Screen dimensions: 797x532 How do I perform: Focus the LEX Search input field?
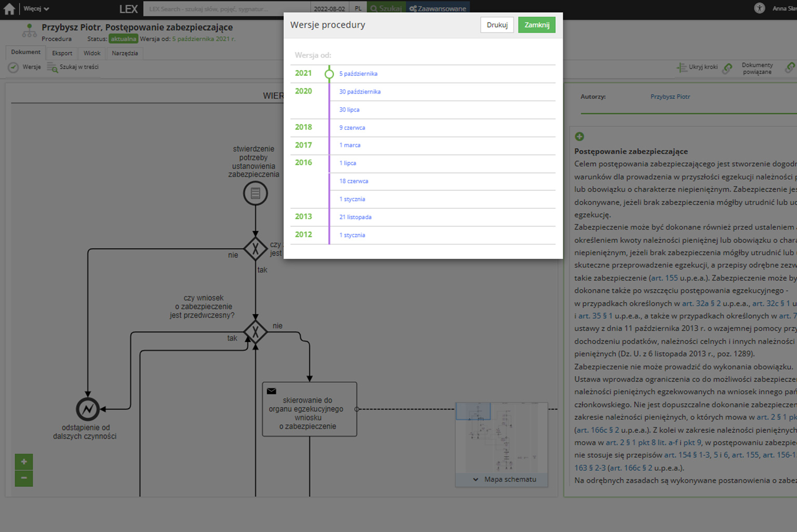227,9
